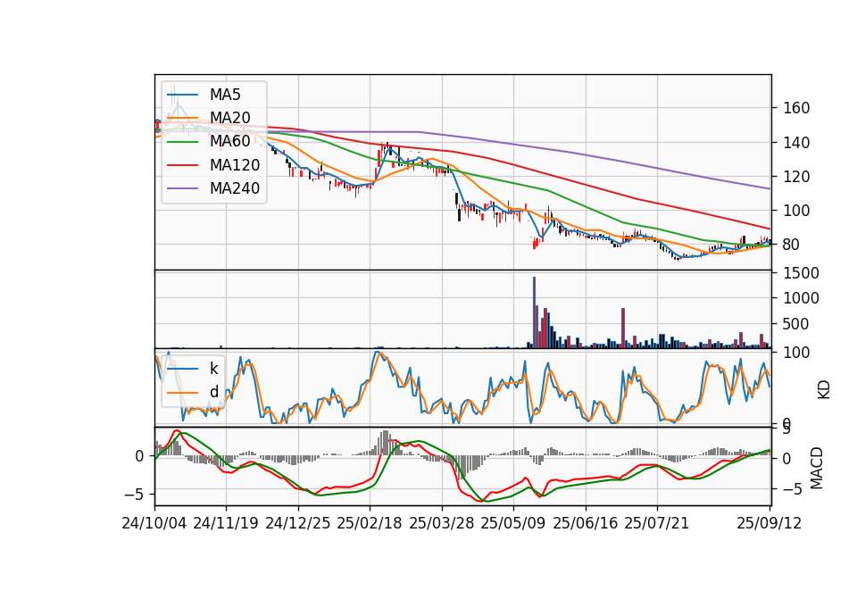
Task: Click the 25/05/09 date axis label
Action: (513, 523)
